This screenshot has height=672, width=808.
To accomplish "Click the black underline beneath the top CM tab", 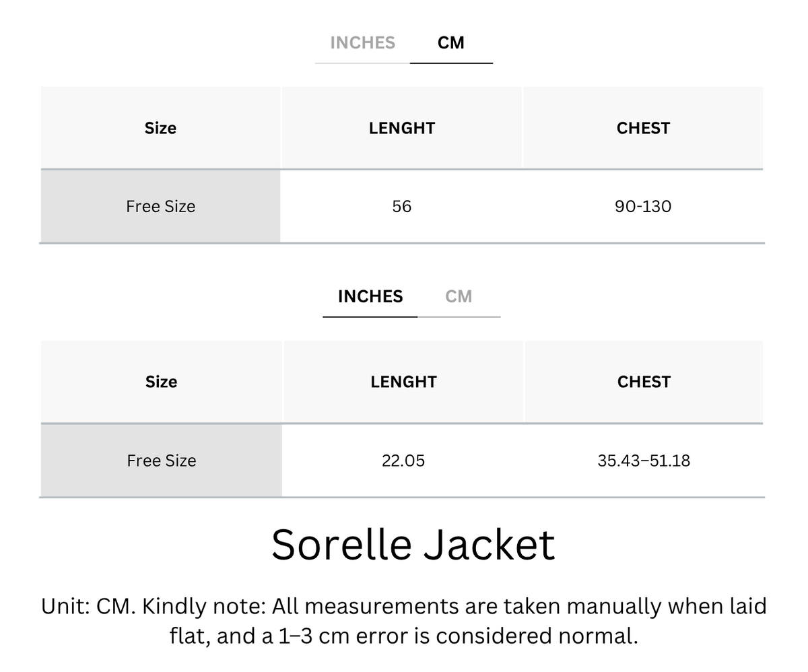I will pos(451,63).
